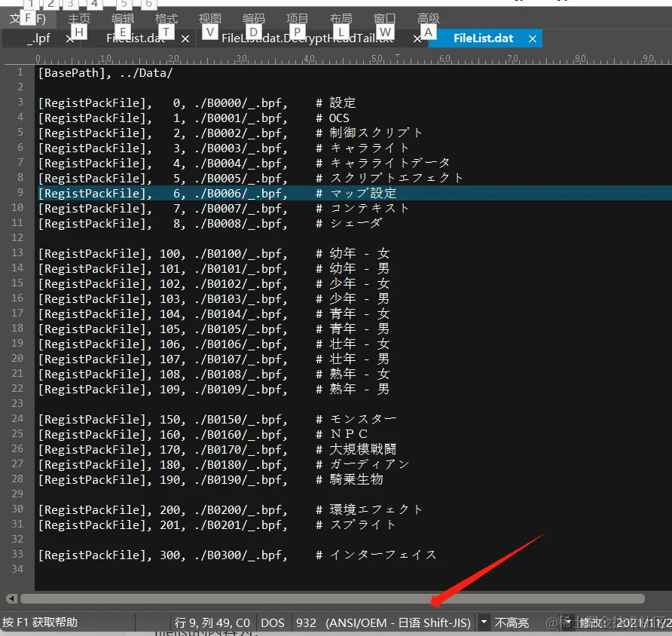
Task: Click the column ruler at mark 30
Action: (x=242, y=59)
